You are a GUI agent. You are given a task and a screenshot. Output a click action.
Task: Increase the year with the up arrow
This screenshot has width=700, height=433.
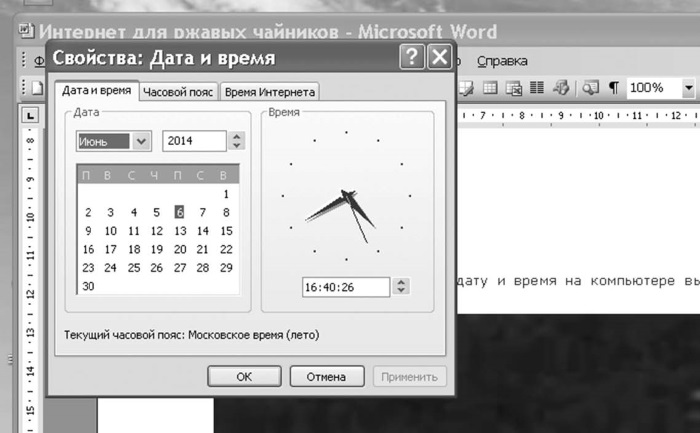coord(237,137)
